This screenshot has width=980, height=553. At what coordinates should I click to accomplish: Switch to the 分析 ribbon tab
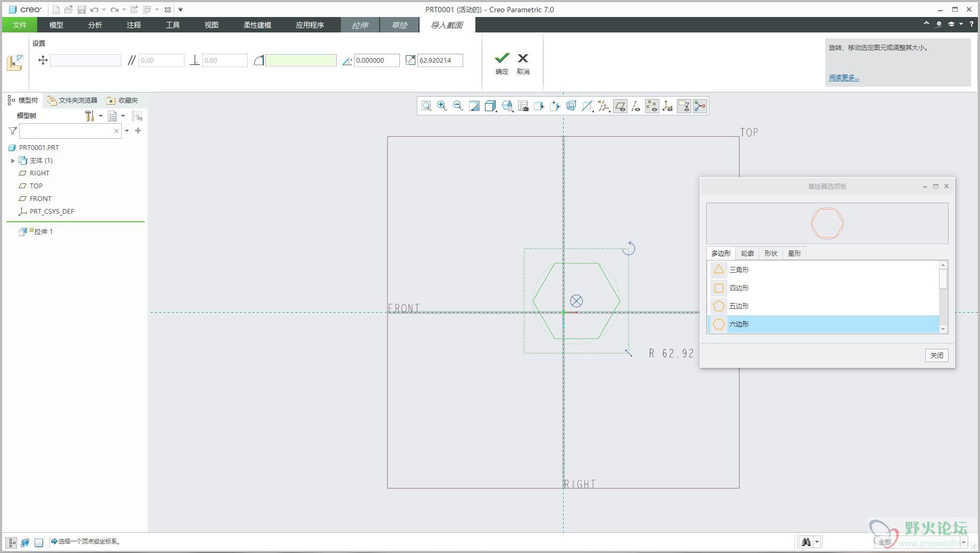(95, 25)
